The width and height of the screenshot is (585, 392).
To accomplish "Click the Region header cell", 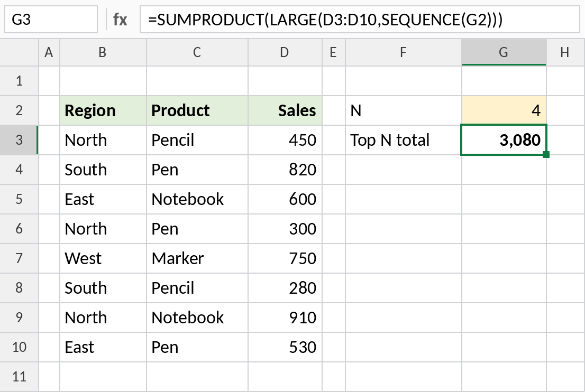I will [103, 110].
